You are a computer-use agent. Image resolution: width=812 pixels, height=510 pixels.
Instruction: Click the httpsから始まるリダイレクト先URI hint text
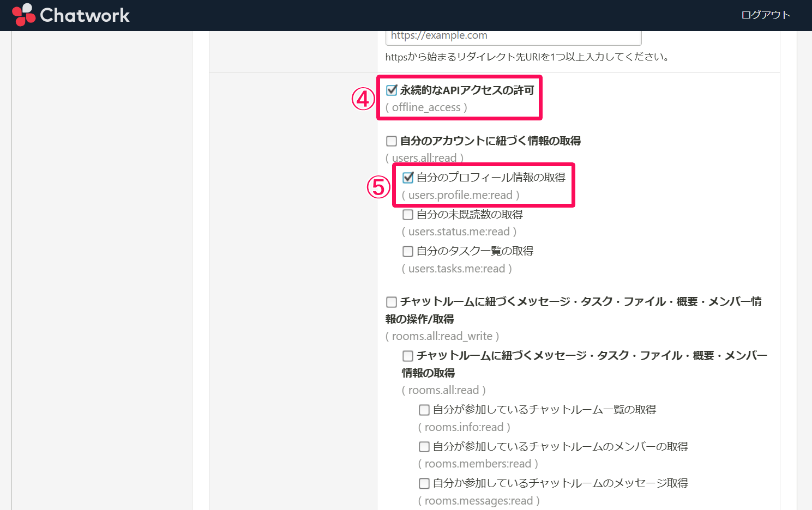pyautogui.click(x=527, y=57)
